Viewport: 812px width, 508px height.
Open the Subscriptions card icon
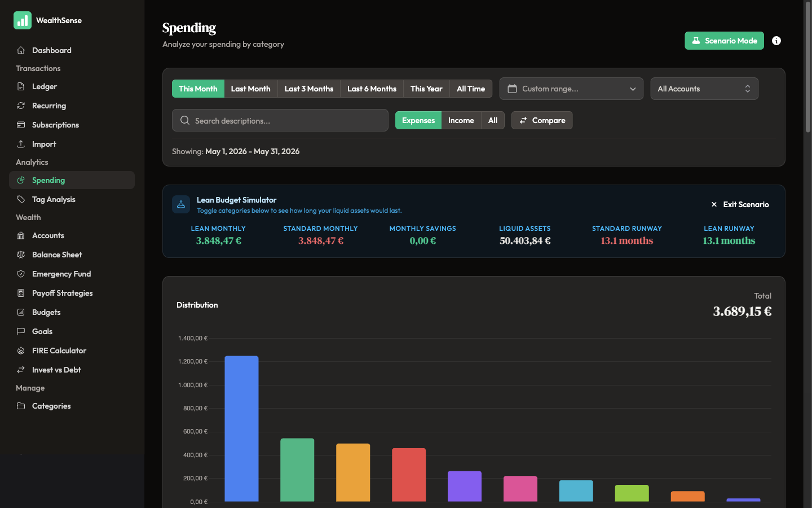[21, 125]
